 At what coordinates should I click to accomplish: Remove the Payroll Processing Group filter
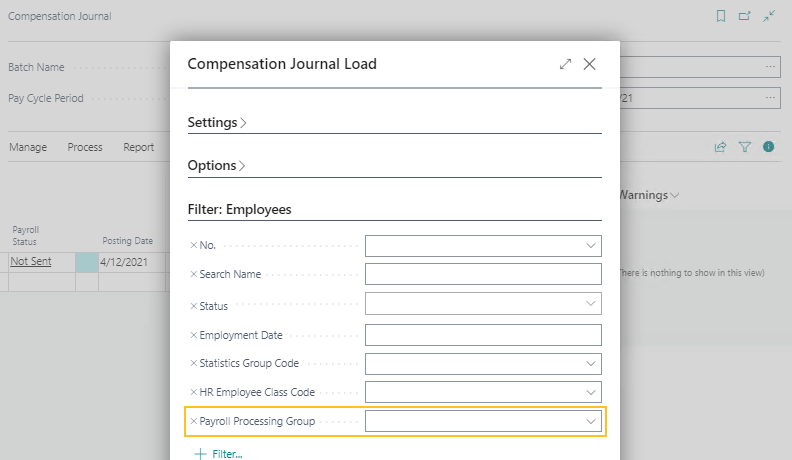[x=194, y=422]
